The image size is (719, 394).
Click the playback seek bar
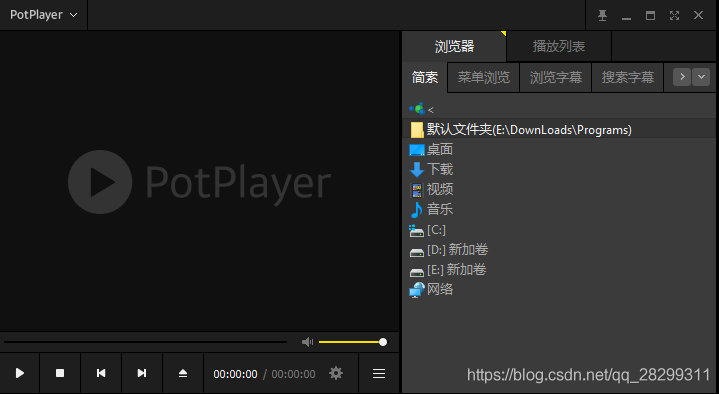pos(145,342)
